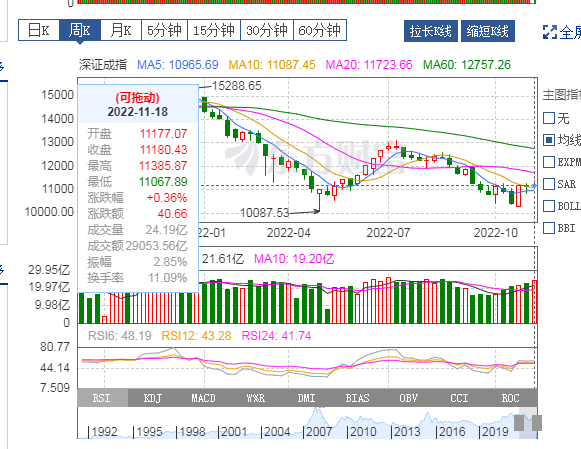Open the 5分钟 chart tab
Viewport: 581px width, 449px height.
pos(165,30)
